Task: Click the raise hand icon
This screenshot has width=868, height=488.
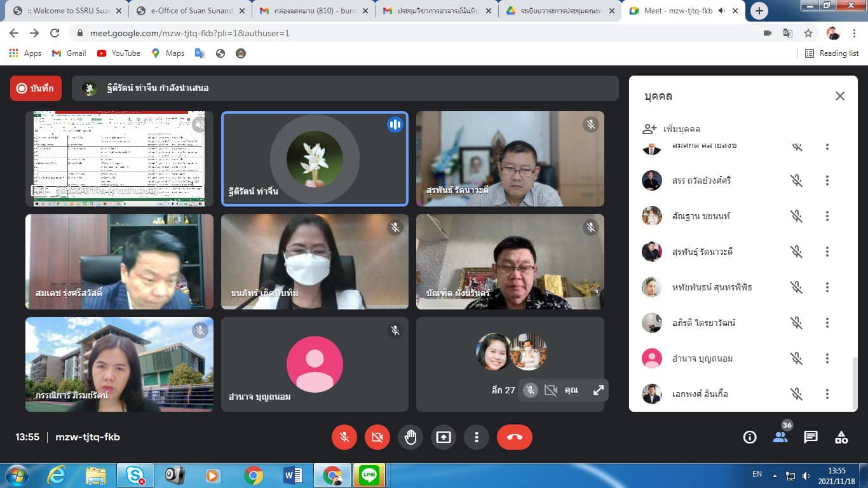Action: tap(410, 437)
